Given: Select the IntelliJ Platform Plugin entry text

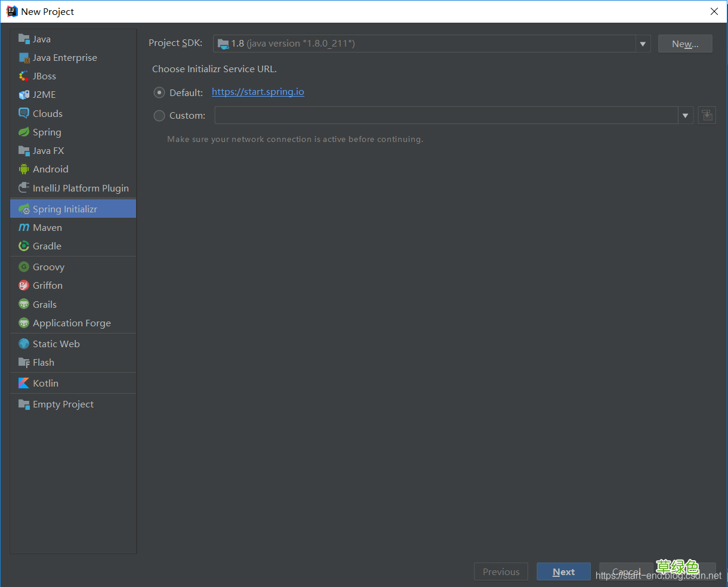Looking at the screenshot, I should tap(81, 188).
